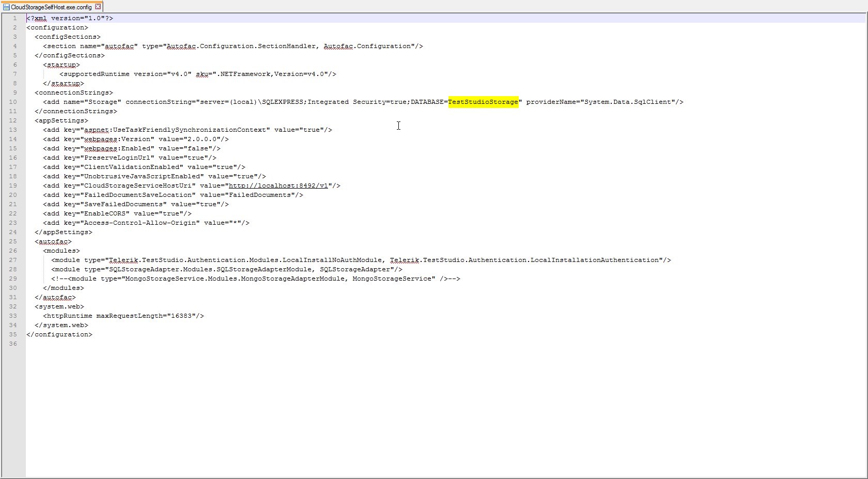Click the maxRequestLength value 16383
This screenshot has width=868, height=479.
(181, 316)
